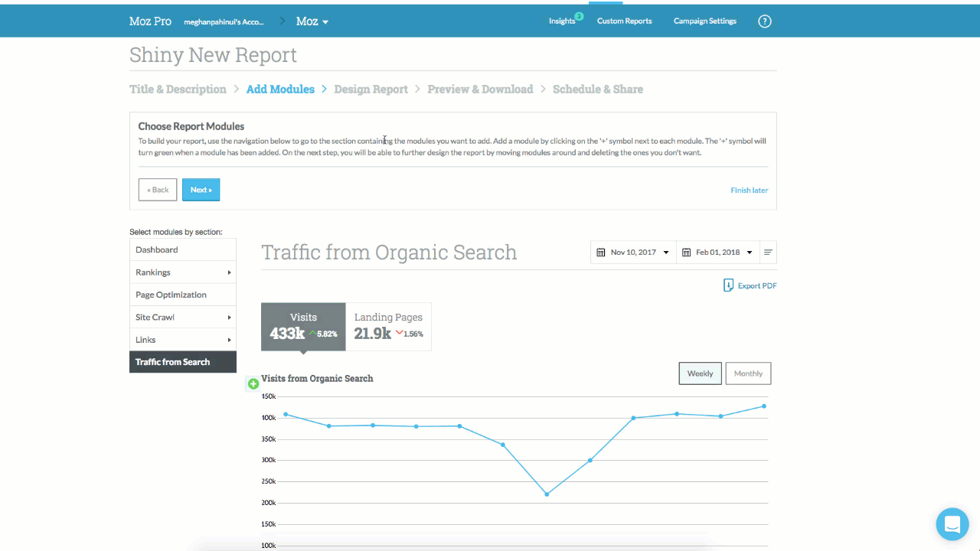The image size is (980, 551).
Task: Click the end date calendar icon
Action: (x=686, y=253)
